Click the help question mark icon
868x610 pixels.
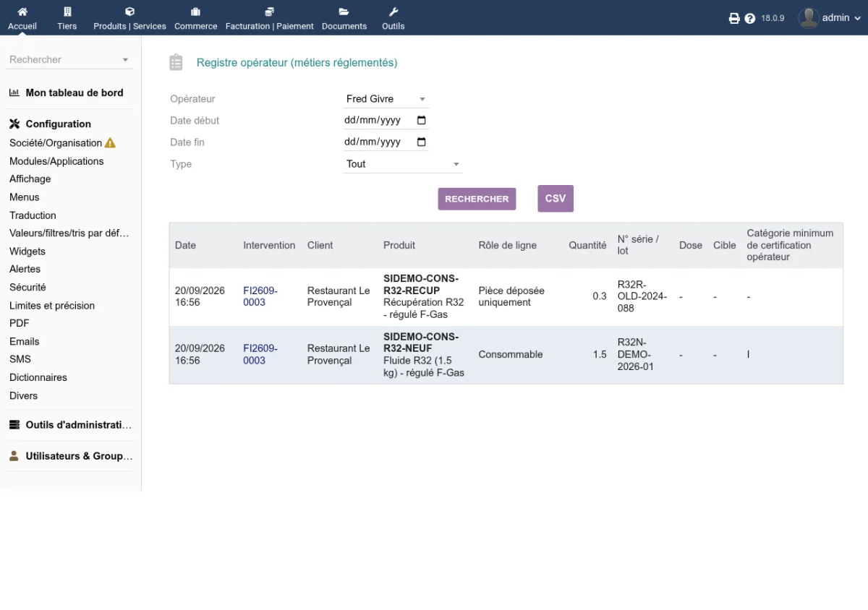click(750, 18)
